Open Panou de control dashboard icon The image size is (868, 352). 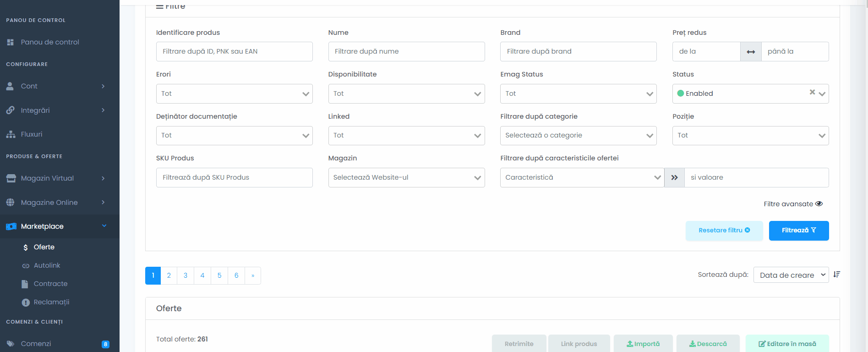click(x=10, y=42)
